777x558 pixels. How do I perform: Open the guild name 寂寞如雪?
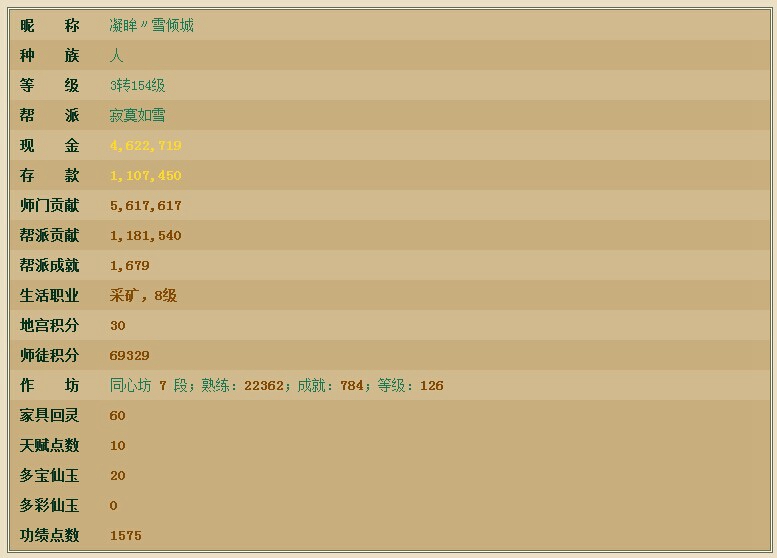137,116
